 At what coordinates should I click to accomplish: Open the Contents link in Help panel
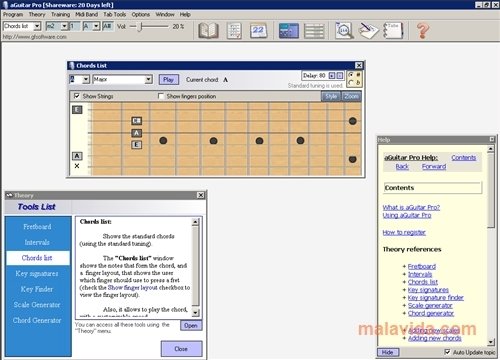pos(464,157)
